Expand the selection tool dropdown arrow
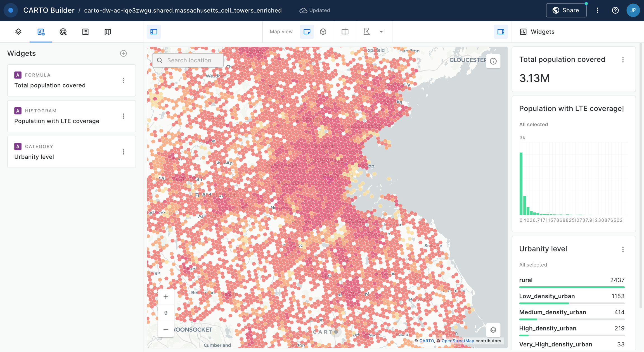The width and height of the screenshot is (644, 352). pyautogui.click(x=381, y=32)
